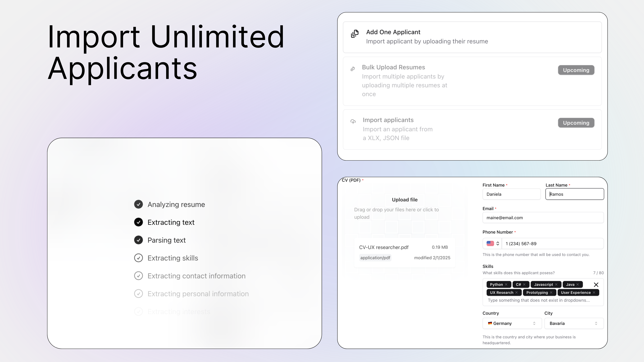Click the Add One Applicant copy icon
This screenshot has height=362, width=644.
click(x=355, y=33)
